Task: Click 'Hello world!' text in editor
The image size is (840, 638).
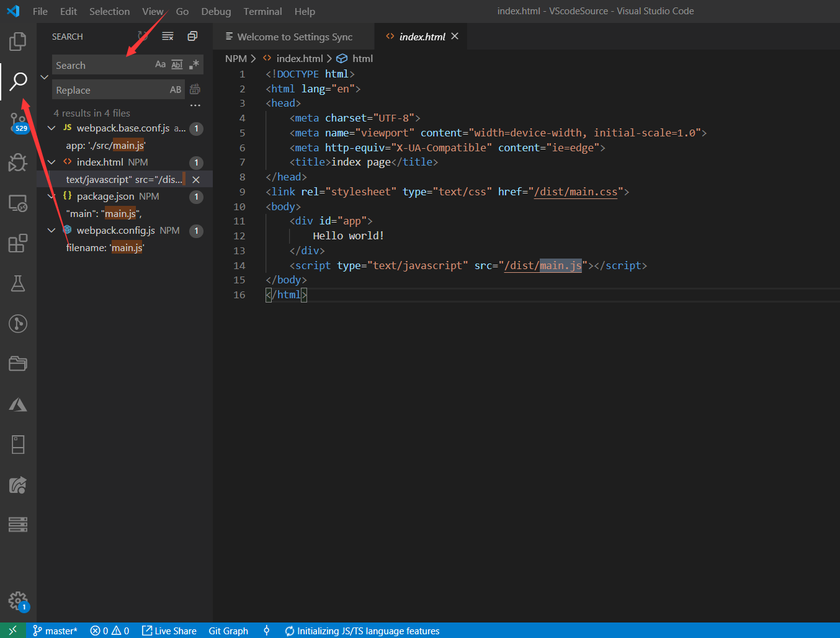Action: (348, 236)
